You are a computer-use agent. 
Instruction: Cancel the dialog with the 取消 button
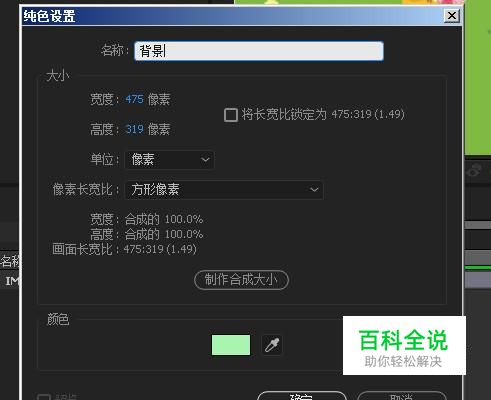pyautogui.click(x=402, y=396)
